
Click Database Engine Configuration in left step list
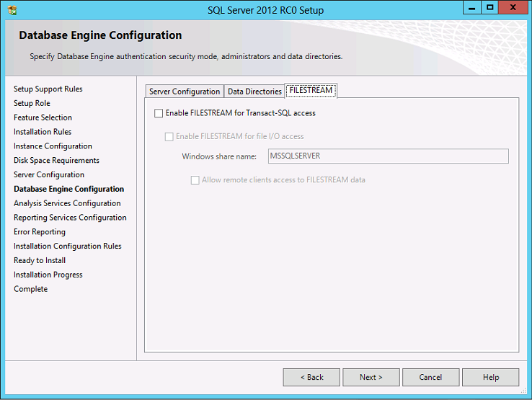coord(69,189)
